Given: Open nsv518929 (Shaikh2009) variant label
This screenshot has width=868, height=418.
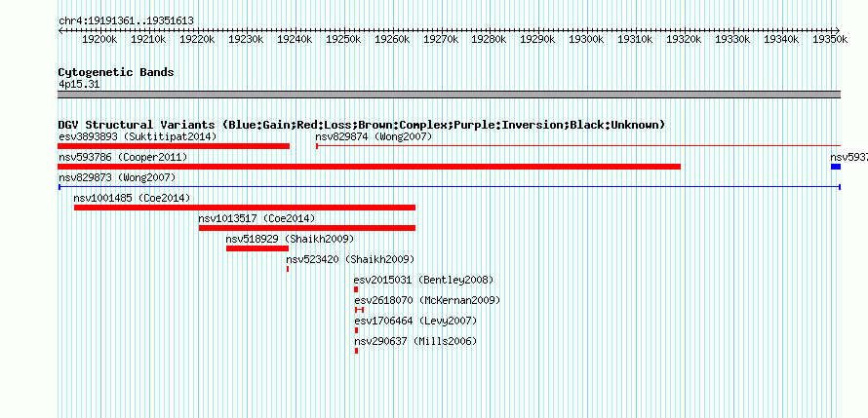Looking at the screenshot, I should coord(290,239).
